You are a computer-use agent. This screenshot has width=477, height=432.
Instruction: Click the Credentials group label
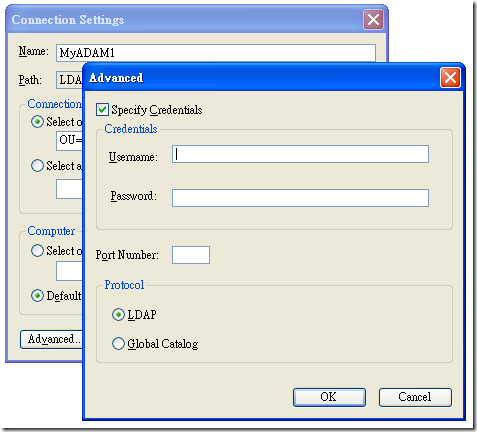pos(131,129)
